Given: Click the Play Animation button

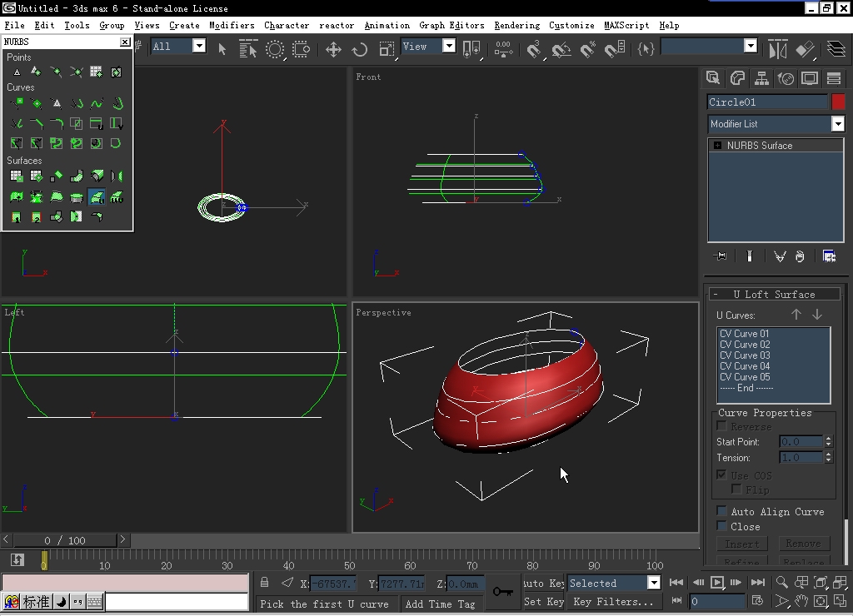Looking at the screenshot, I should (x=716, y=583).
